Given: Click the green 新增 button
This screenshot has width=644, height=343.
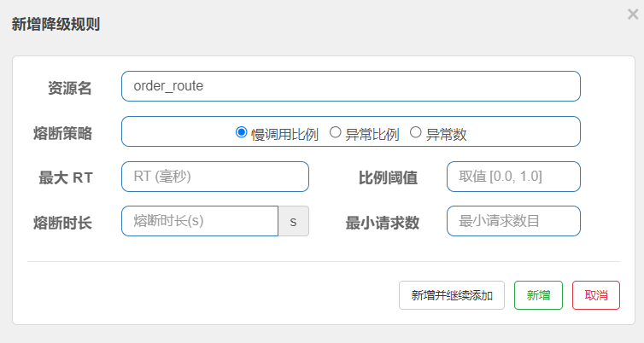Looking at the screenshot, I should coord(538,295).
